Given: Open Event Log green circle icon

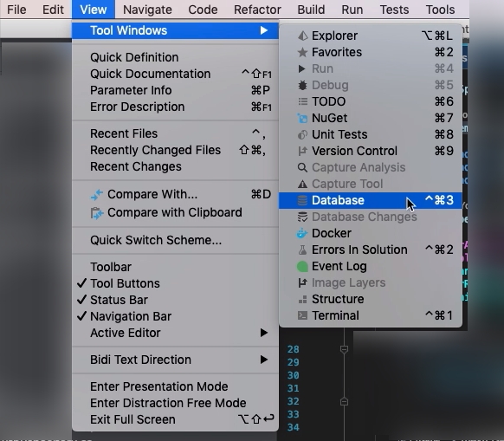Looking at the screenshot, I should click(302, 266).
